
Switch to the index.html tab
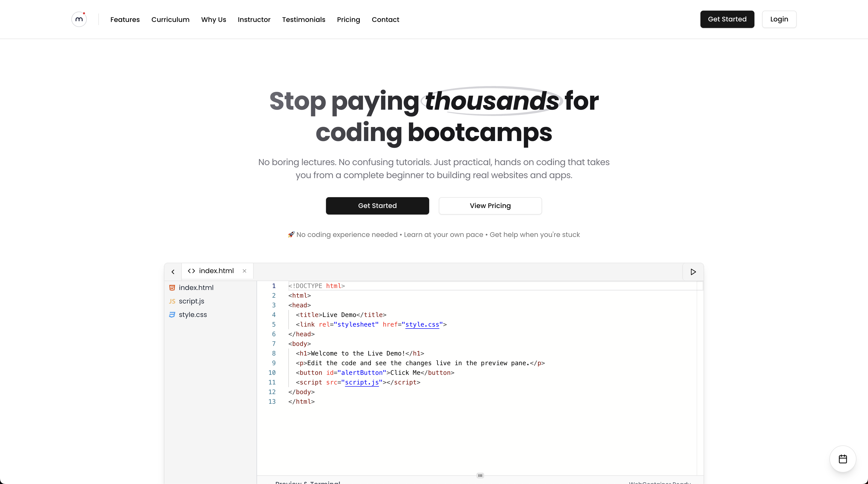coord(216,270)
